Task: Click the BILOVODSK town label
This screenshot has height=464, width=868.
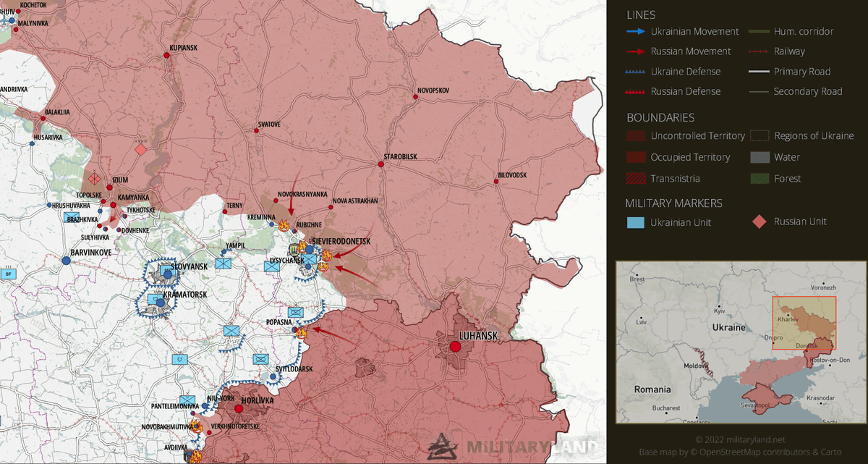Action: pyautogui.click(x=512, y=175)
